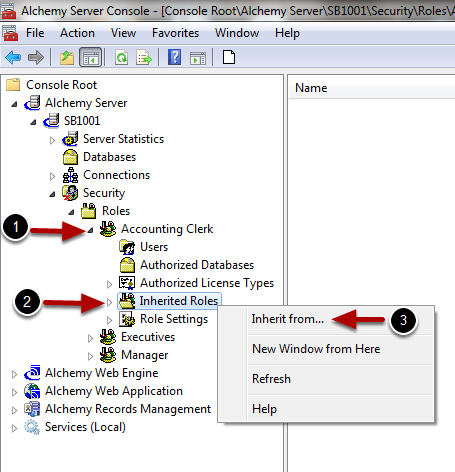Click the Up one level folder icon
455x472 pixels.
(x=67, y=58)
